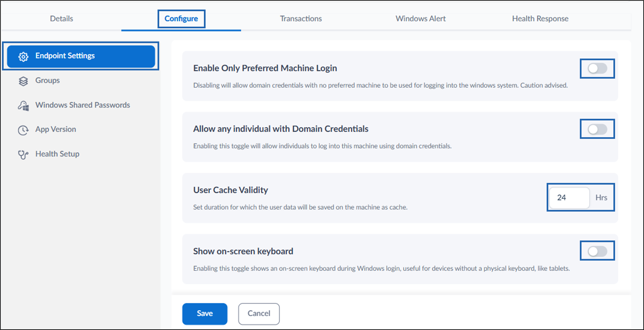Viewport: 644px width, 330px height.
Task: Click the Cancel button
Action: pyautogui.click(x=259, y=314)
